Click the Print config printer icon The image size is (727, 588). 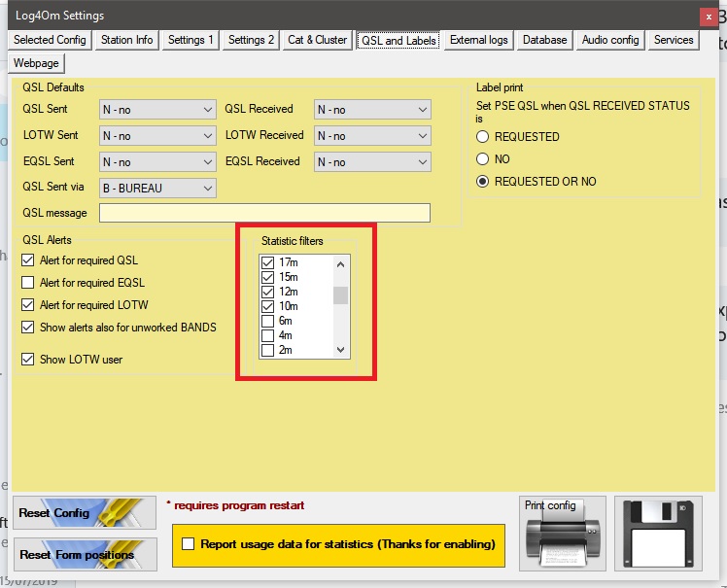tap(563, 534)
